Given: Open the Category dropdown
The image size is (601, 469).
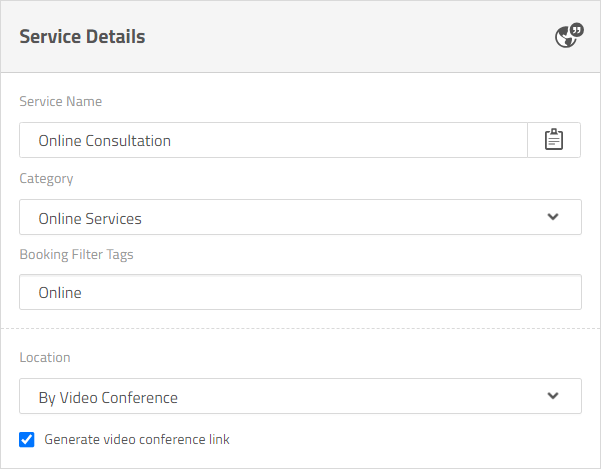Looking at the screenshot, I should pos(300,217).
